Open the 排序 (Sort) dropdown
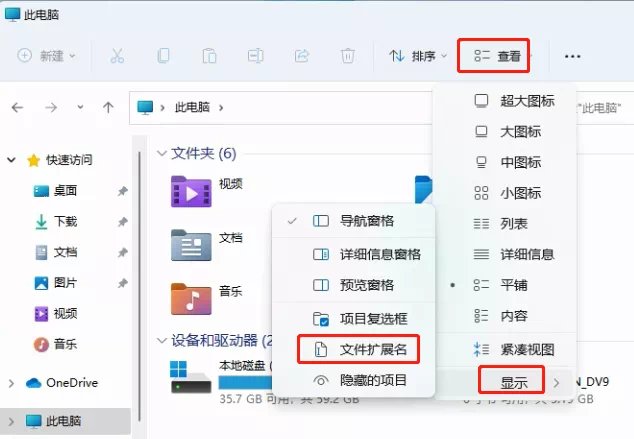The height and width of the screenshot is (439, 634). tap(418, 56)
